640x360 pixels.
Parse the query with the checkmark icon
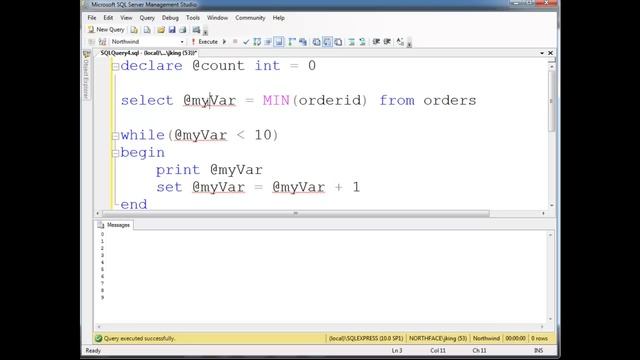tap(246, 42)
